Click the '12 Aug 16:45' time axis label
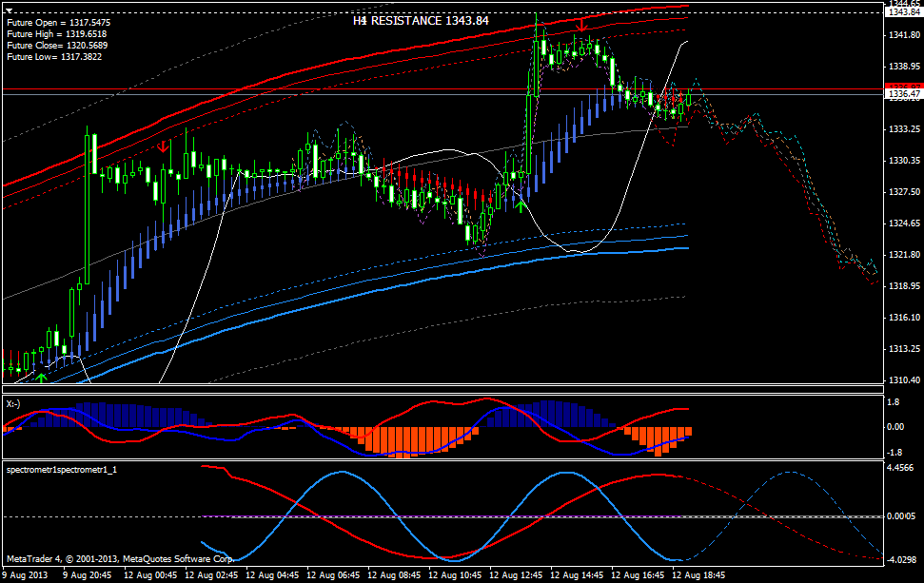924x583 pixels. point(638,574)
